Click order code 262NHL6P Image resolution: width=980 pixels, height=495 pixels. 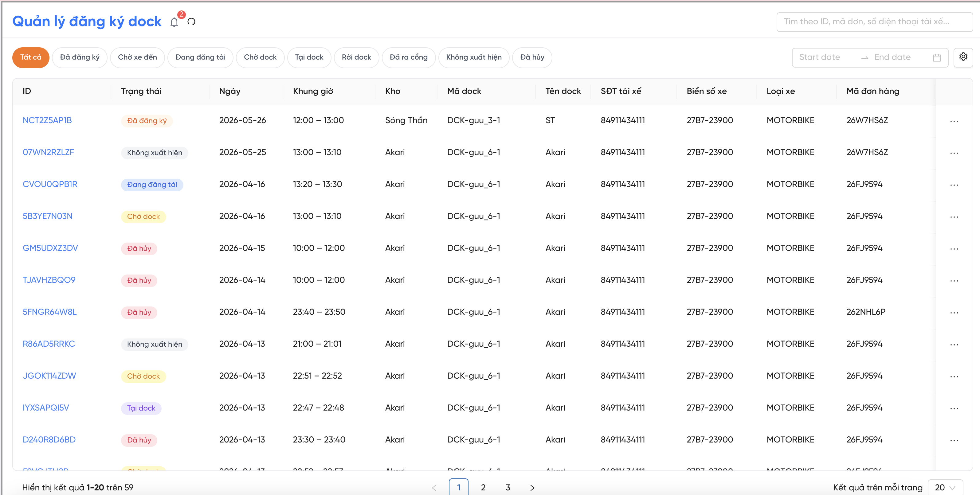(x=865, y=312)
